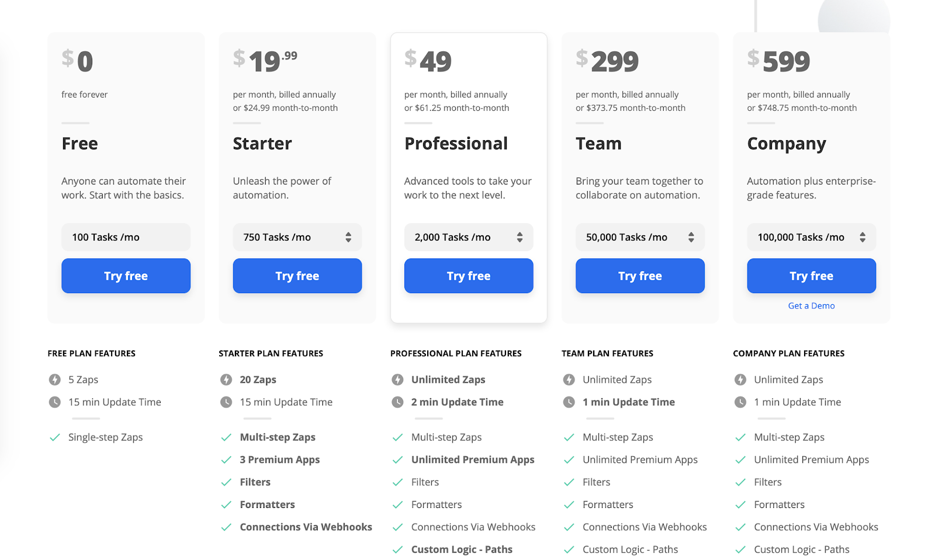Start the Professional plan with Try free
Screen dimensions: 935x560
click(x=469, y=276)
